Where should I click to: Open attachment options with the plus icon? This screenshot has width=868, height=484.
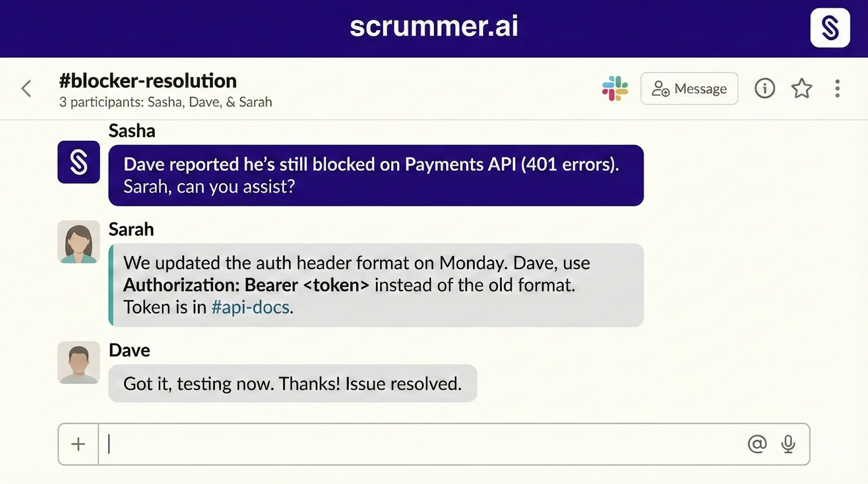(x=78, y=443)
